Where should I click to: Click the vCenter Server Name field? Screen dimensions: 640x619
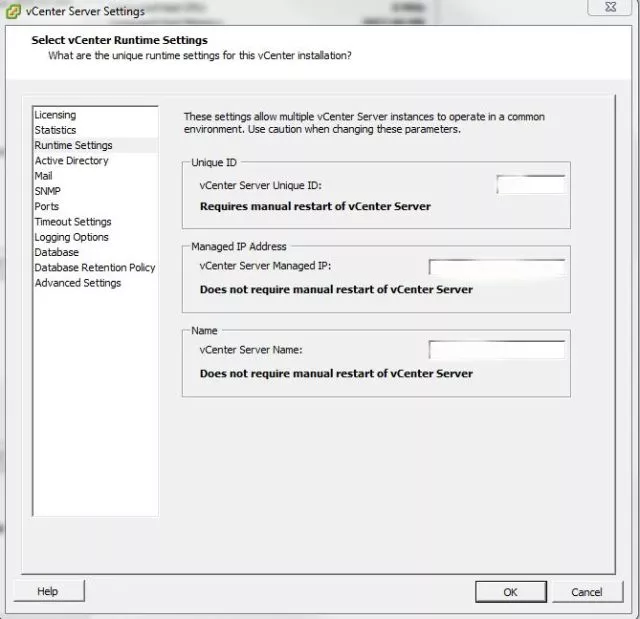[x=497, y=350]
